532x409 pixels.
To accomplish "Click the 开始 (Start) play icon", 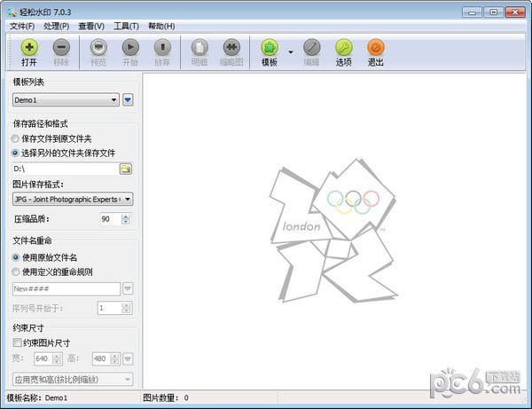I will [130, 47].
